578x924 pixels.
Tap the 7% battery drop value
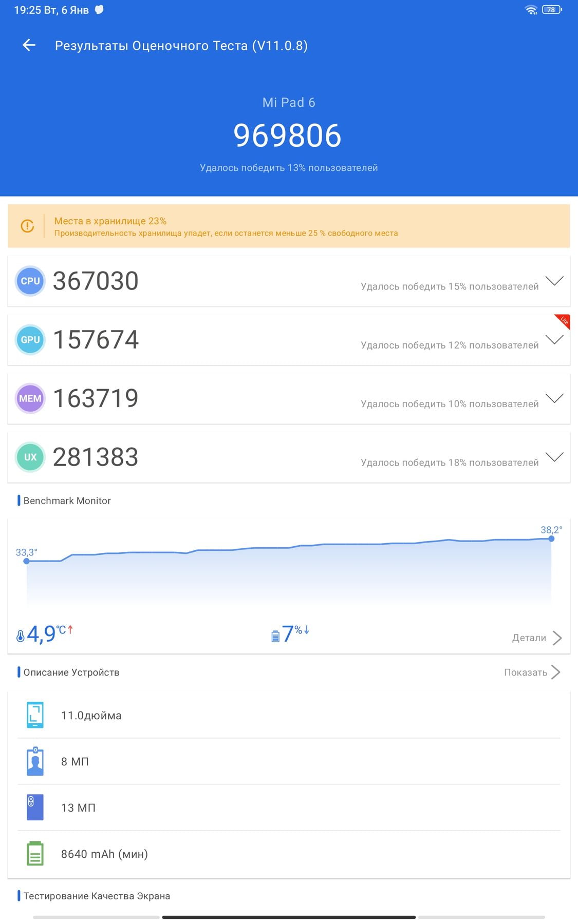click(295, 634)
